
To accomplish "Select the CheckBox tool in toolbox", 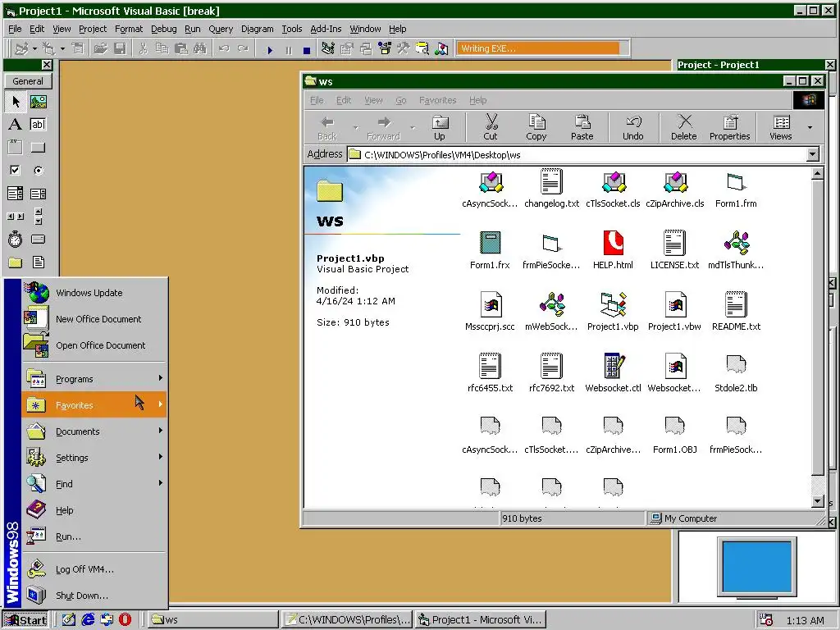I will tap(16, 171).
